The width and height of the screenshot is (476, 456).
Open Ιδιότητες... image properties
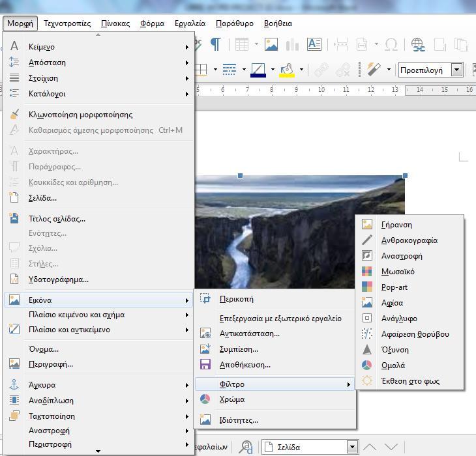click(x=275, y=420)
